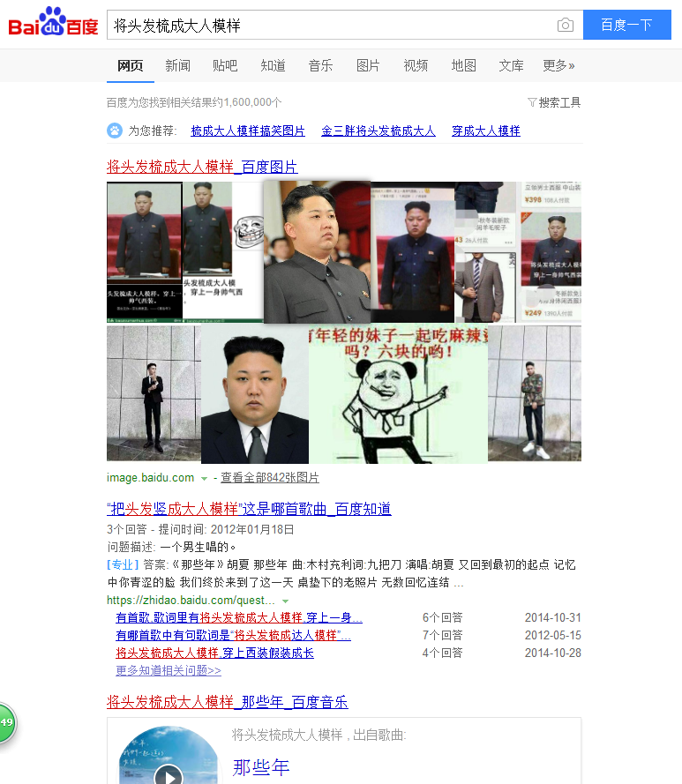
Task: Click the 2014-10-31 date entry
Action: point(553,618)
